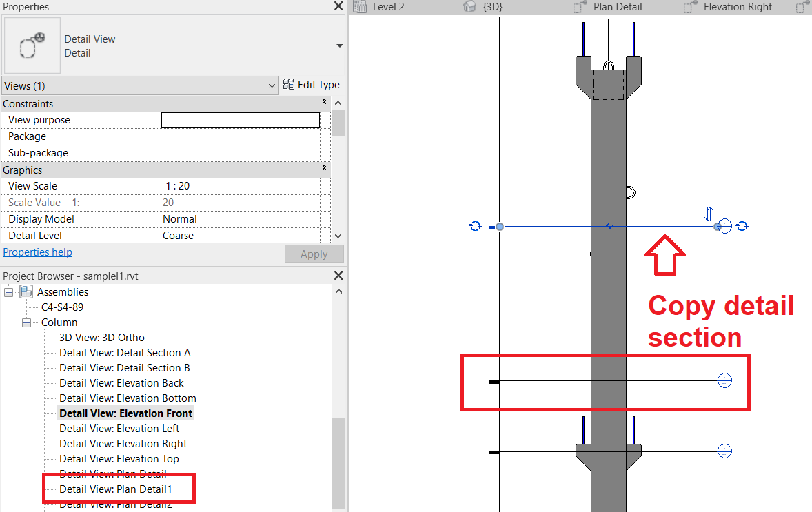Click the Edit Type icon beside its label
The width and height of the screenshot is (812, 512).
(289, 84)
